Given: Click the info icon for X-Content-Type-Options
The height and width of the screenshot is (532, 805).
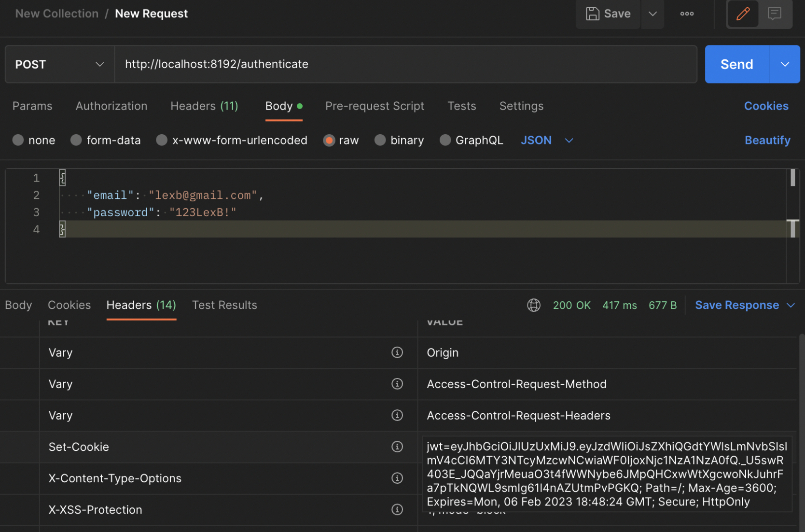Looking at the screenshot, I should [397, 478].
